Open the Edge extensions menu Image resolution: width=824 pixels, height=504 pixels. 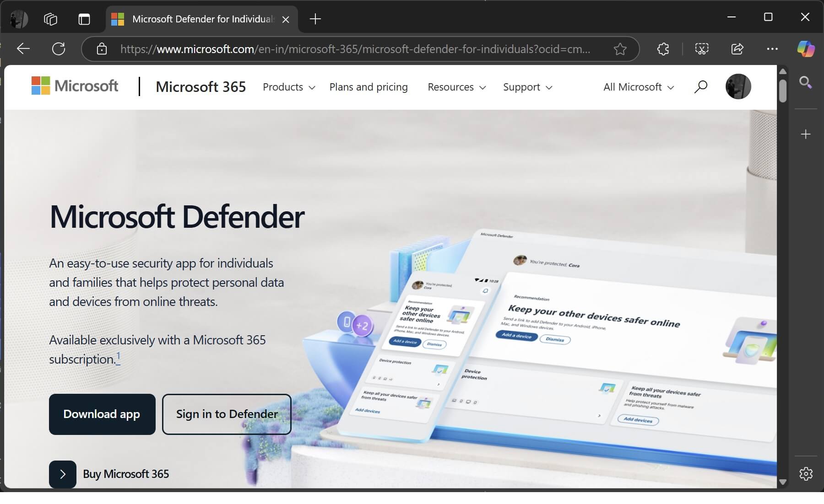tap(663, 49)
